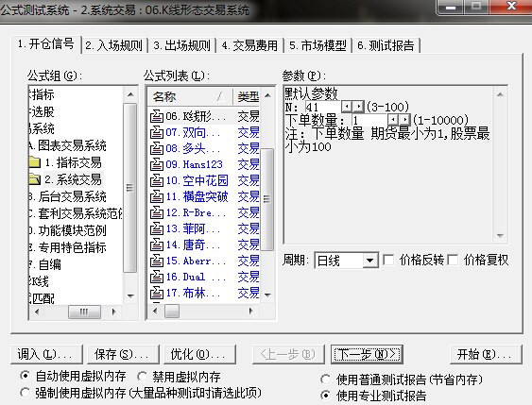Click the formula icon beside 12.R-Bre

pos(157,212)
